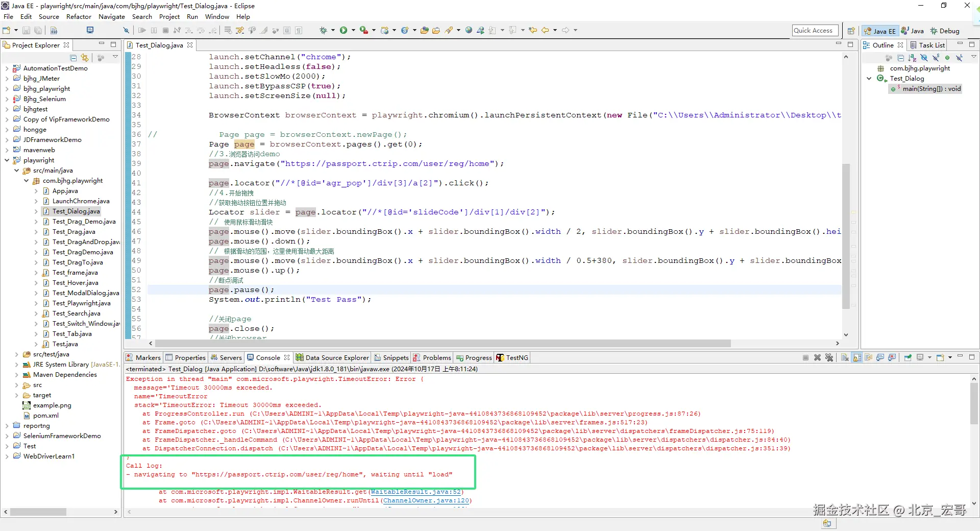This screenshot has width=980, height=531.
Task: Toggle Show Console on Standard Error change
Action: coord(892,358)
